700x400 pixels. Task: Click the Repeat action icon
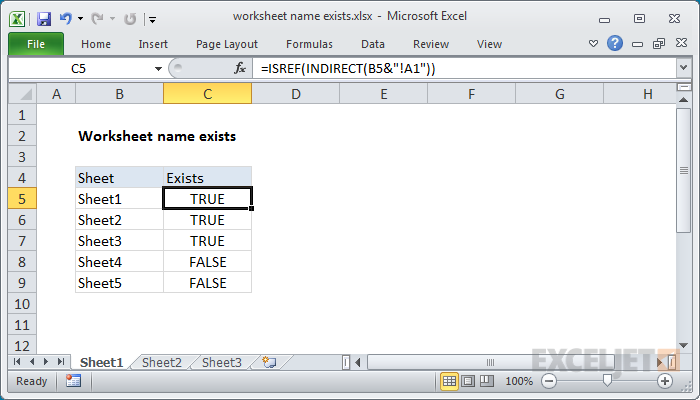point(130,19)
